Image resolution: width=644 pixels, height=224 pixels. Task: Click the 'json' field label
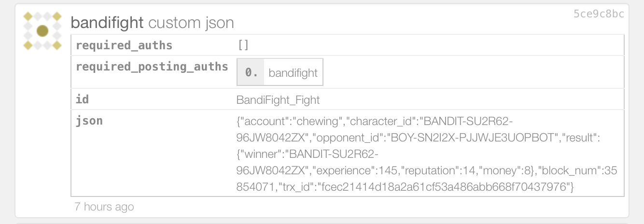[x=89, y=121]
